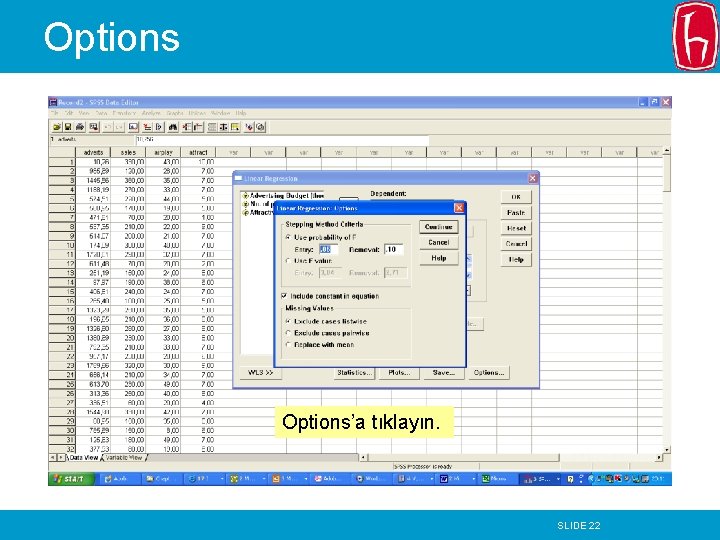
Task: Switch to the Variable View tab
Action: (x=124, y=458)
